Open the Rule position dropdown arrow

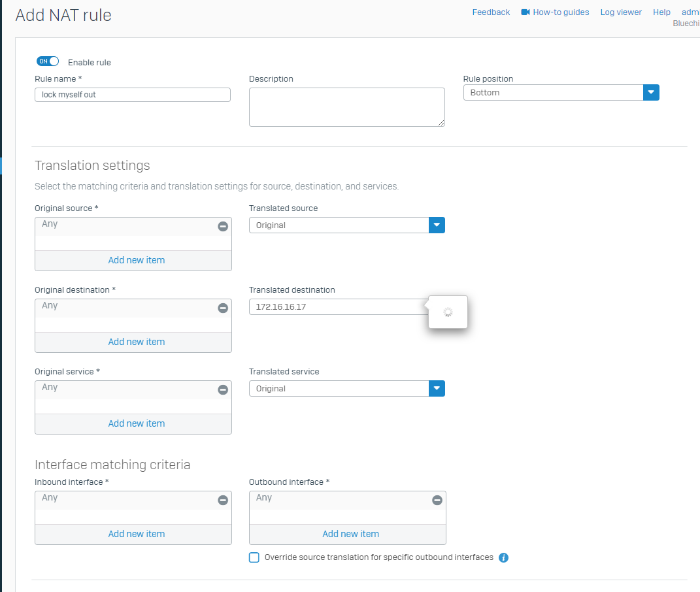coord(651,92)
